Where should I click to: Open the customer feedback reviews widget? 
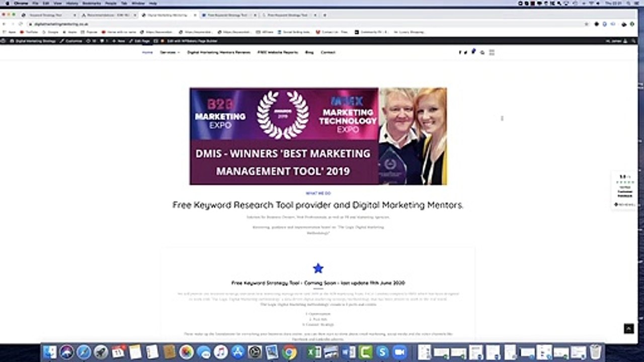624,191
